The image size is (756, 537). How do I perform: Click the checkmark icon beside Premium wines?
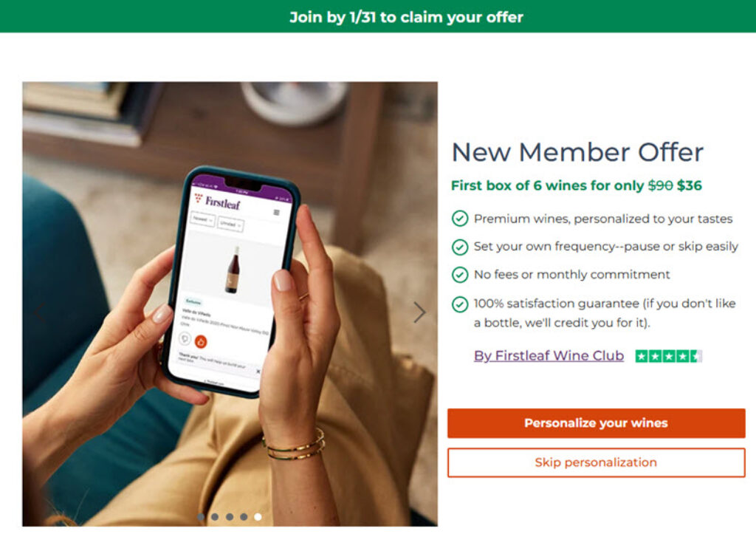point(460,219)
